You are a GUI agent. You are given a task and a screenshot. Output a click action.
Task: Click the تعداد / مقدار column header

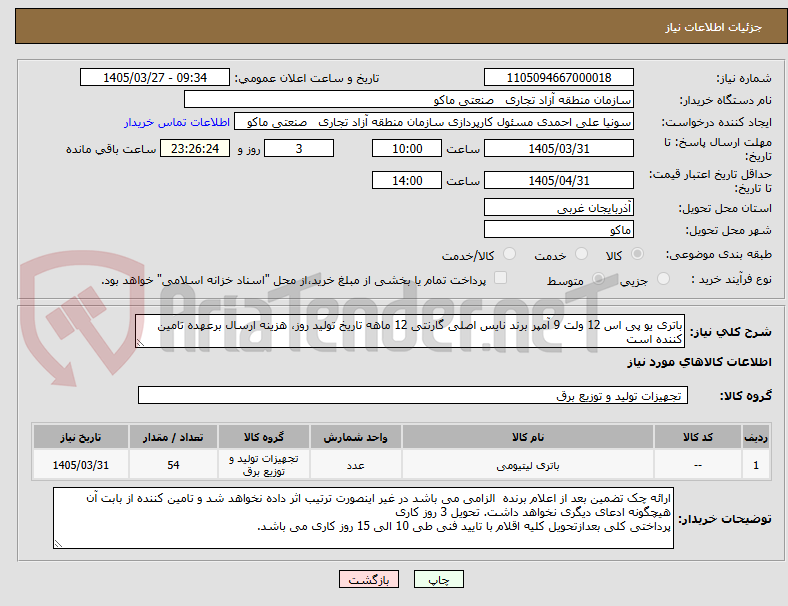click(x=173, y=437)
